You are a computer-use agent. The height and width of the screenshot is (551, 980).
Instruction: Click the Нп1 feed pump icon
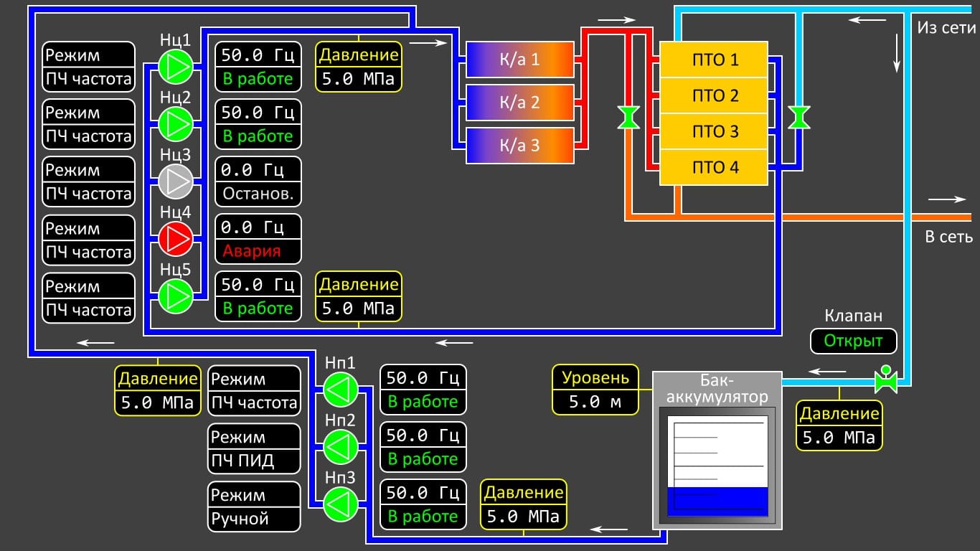(x=340, y=390)
